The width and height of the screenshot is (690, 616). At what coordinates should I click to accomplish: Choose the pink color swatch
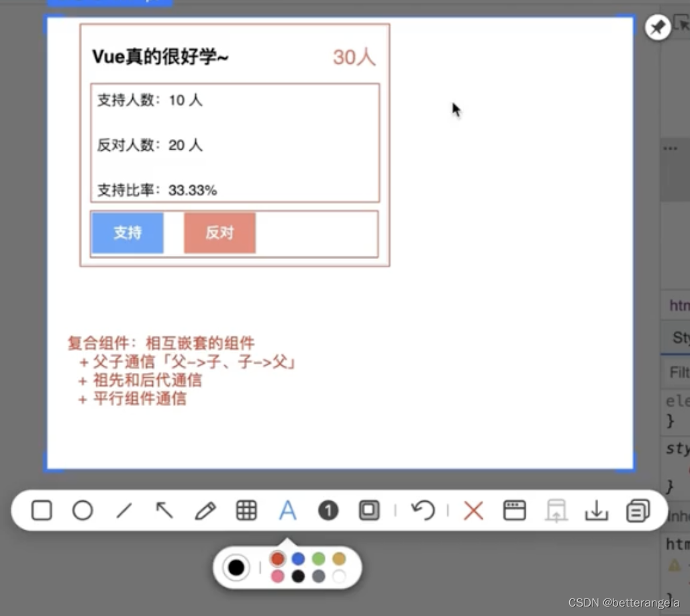pos(278,576)
